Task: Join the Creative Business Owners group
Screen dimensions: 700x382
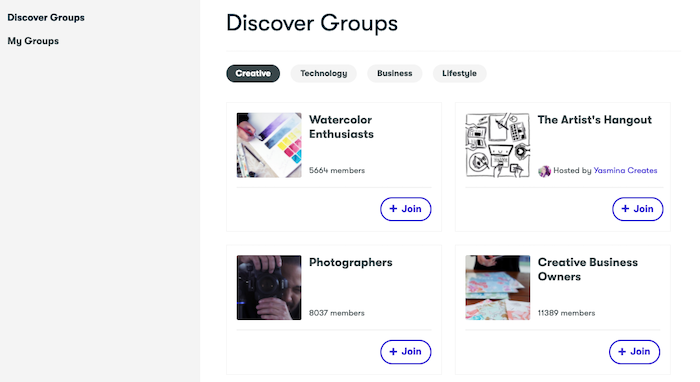Action: pyautogui.click(x=634, y=352)
